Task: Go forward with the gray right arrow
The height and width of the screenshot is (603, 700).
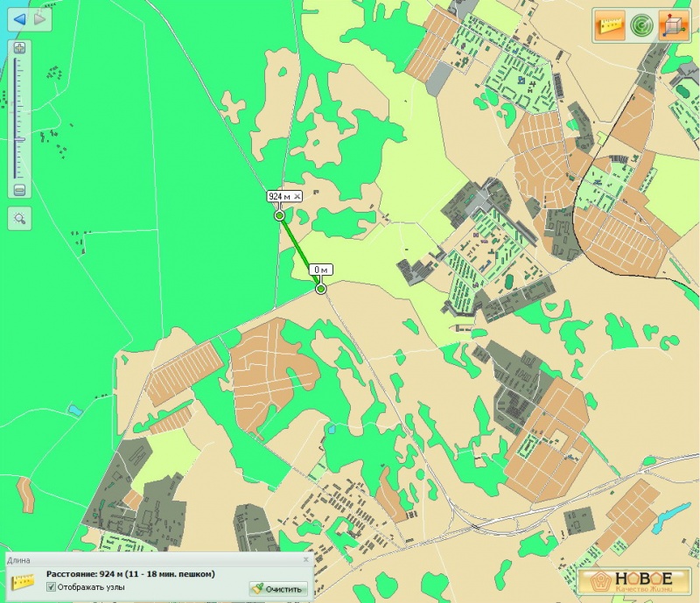Action: click(x=39, y=19)
